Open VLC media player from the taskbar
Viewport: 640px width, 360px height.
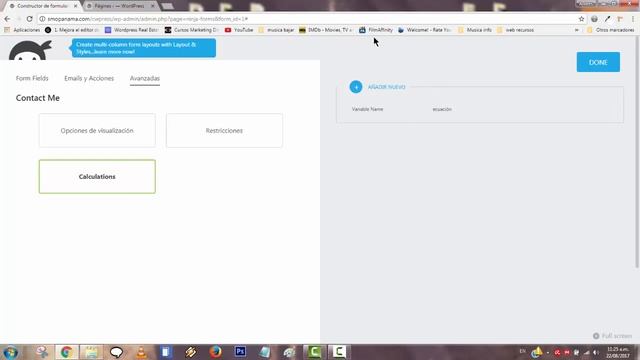[x=141, y=352]
